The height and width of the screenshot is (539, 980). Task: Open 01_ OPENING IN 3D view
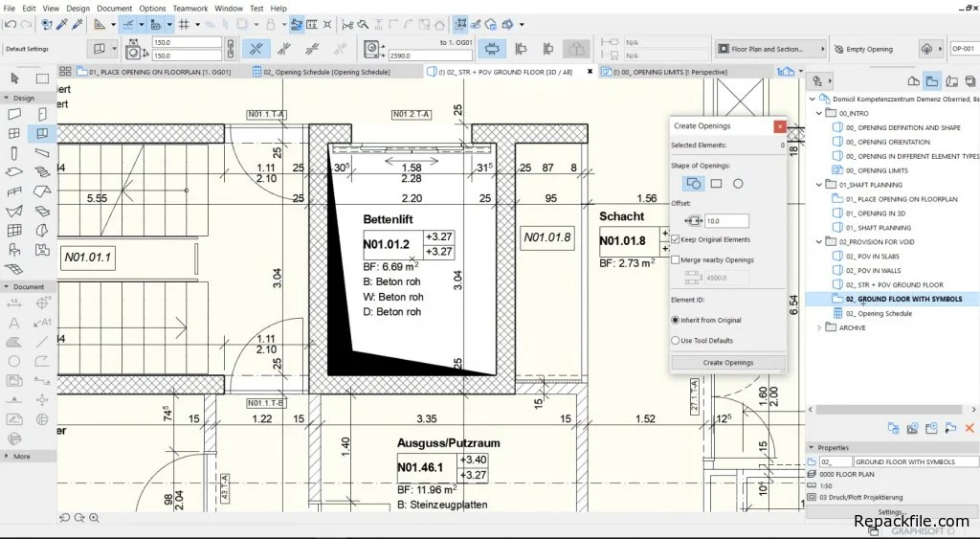click(x=875, y=213)
